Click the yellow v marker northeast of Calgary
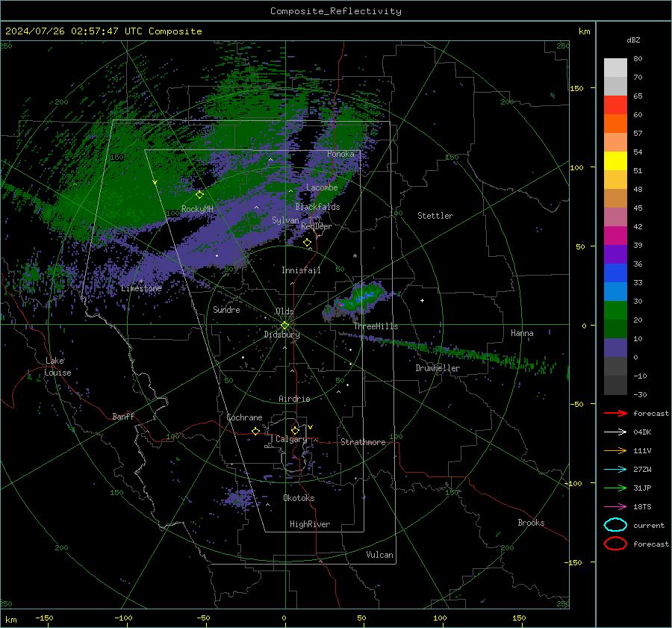This screenshot has height=628, width=672. tap(310, 427)
